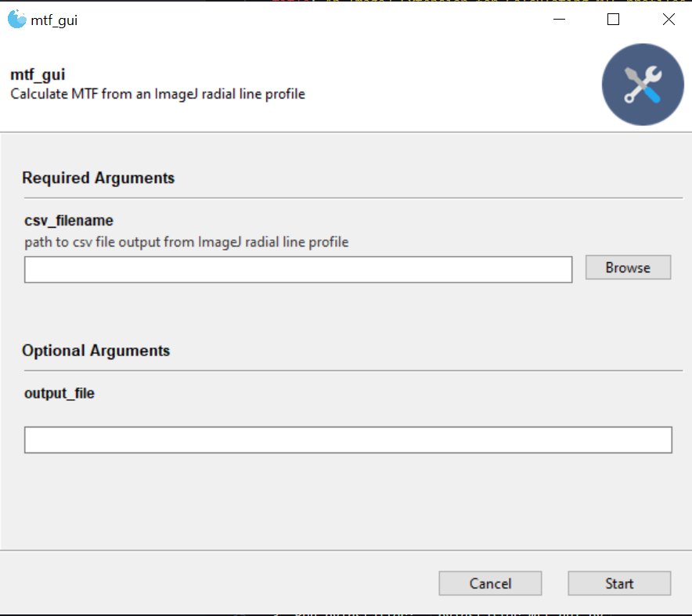Click the Start button

tap(619, 583)
